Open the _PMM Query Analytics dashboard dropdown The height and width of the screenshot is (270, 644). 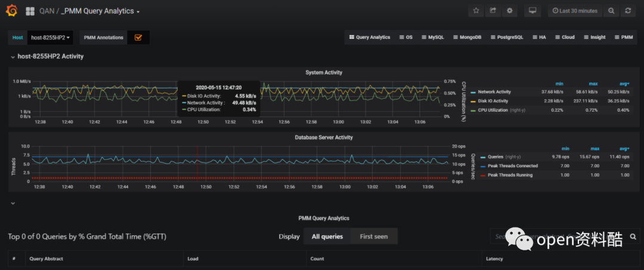101,11
